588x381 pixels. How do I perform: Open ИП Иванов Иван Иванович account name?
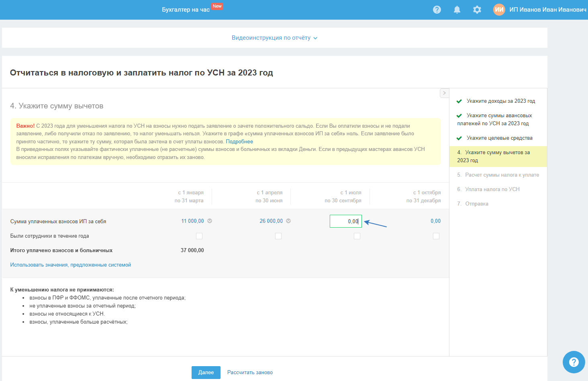click(x=548, y=10)
